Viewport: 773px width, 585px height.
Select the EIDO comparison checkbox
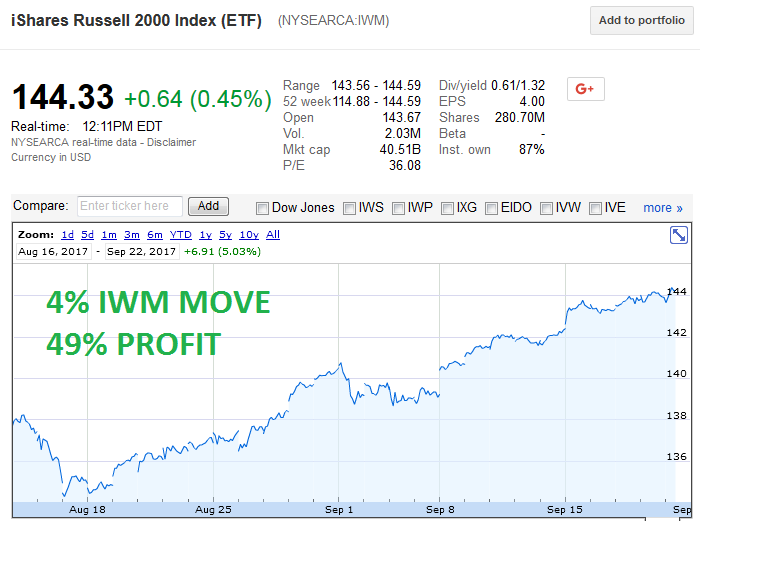click(x=492, y=208)
